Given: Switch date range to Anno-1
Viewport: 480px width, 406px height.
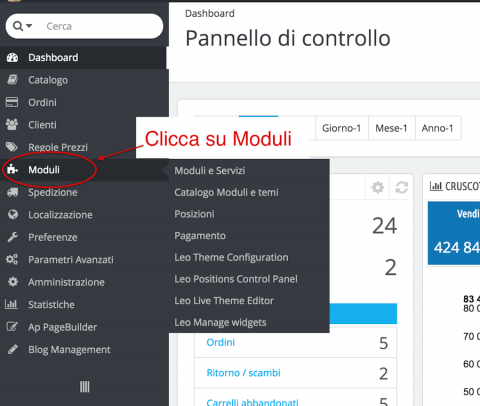Looking at the screenshot, I should click(438, 128).
